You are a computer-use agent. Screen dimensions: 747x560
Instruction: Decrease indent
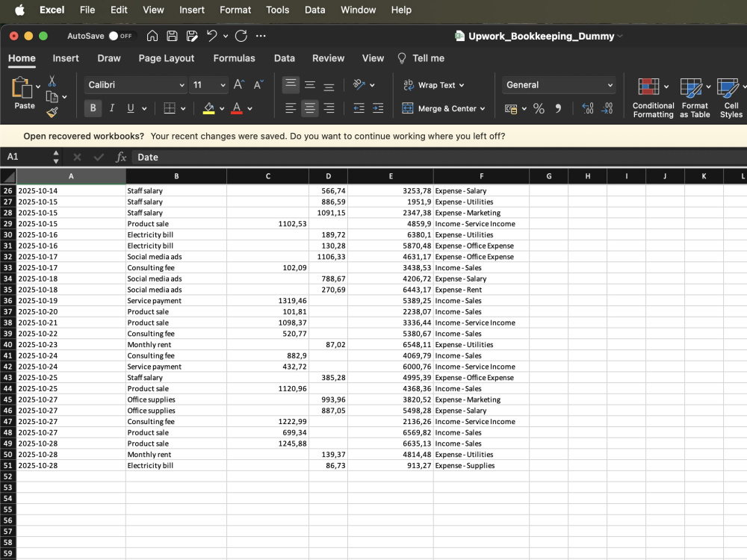[359, 108]
